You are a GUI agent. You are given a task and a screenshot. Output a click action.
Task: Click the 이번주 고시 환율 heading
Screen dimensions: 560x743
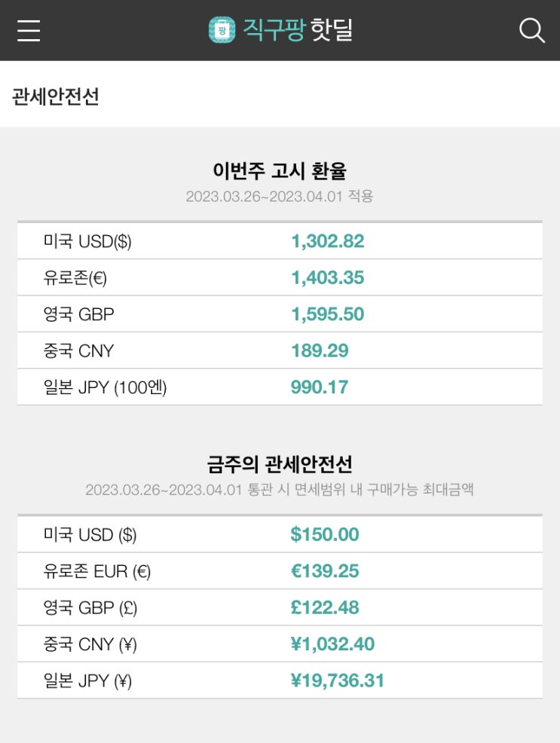(280, 170)
